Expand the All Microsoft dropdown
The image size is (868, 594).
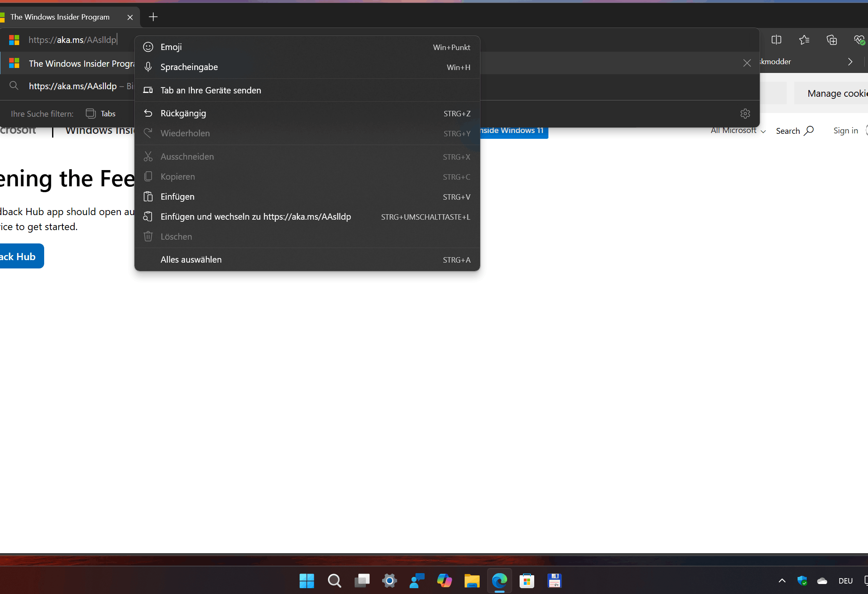pyautogui.click(x=738, y=131)
